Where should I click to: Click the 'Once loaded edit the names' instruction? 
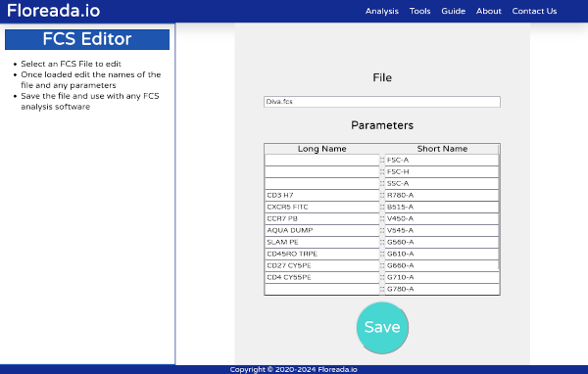tap(91, 80)
